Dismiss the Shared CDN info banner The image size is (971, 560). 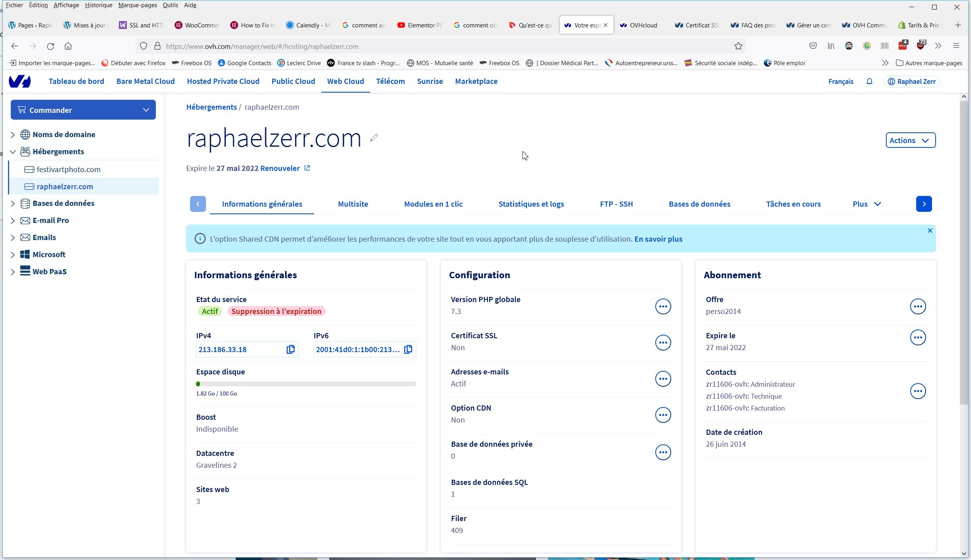[930, 231]
